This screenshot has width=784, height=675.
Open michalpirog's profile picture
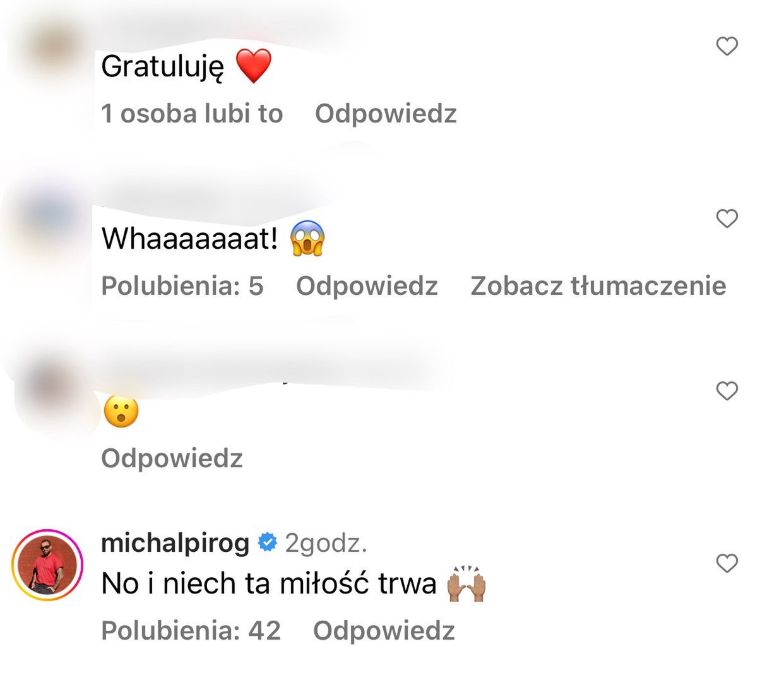click(x=47, y=564)
